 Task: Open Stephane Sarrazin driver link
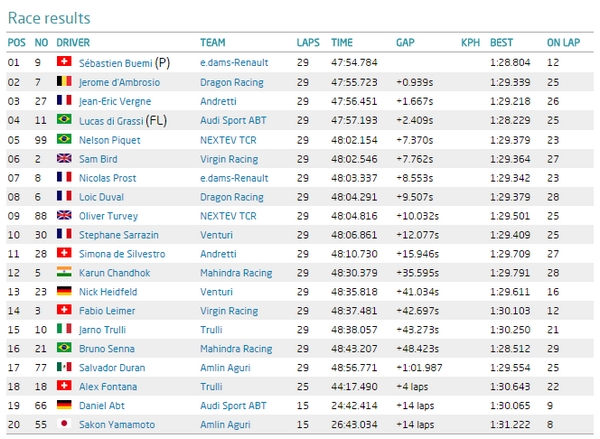119,235
